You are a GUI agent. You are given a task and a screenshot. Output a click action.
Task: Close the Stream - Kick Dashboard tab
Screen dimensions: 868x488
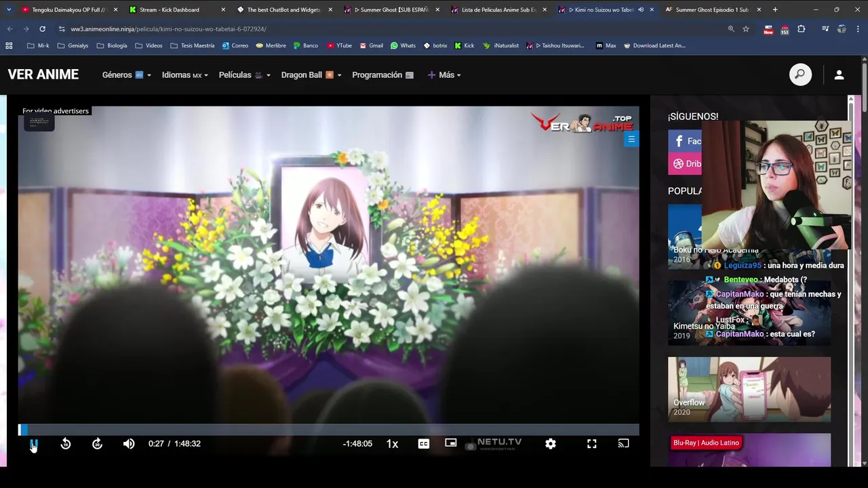pos(223,9)
